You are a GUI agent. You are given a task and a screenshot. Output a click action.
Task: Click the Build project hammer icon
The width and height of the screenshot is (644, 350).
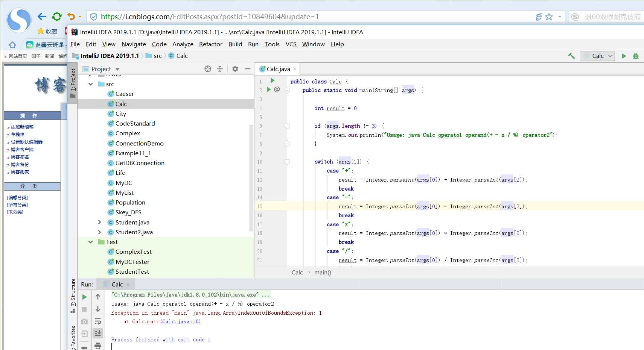click(571, 56)
